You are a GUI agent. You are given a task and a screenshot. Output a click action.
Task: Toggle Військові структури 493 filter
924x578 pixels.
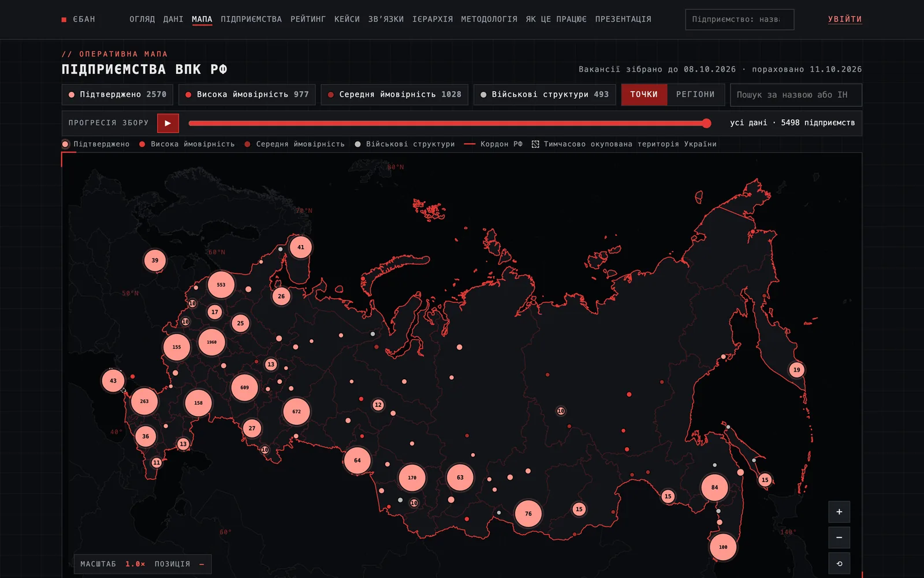click(x=545, y=95)
